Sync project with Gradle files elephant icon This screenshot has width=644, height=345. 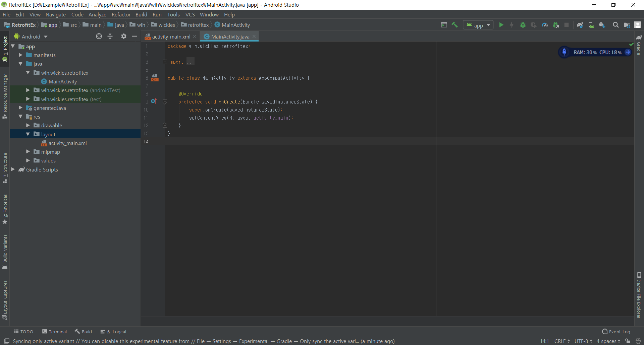click(x=580, y=25)
